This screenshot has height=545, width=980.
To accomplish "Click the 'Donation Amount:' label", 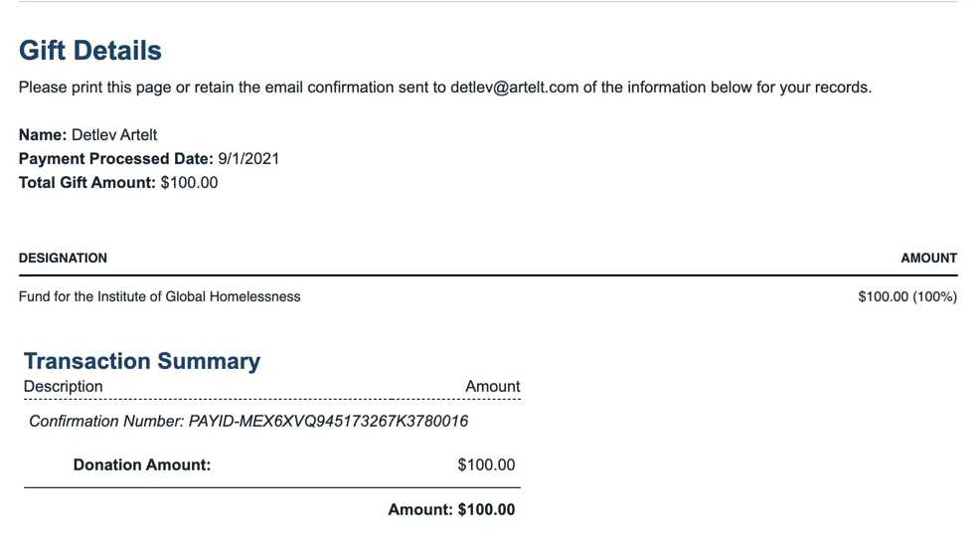I will pyautogui.click(x=142, y=464).
